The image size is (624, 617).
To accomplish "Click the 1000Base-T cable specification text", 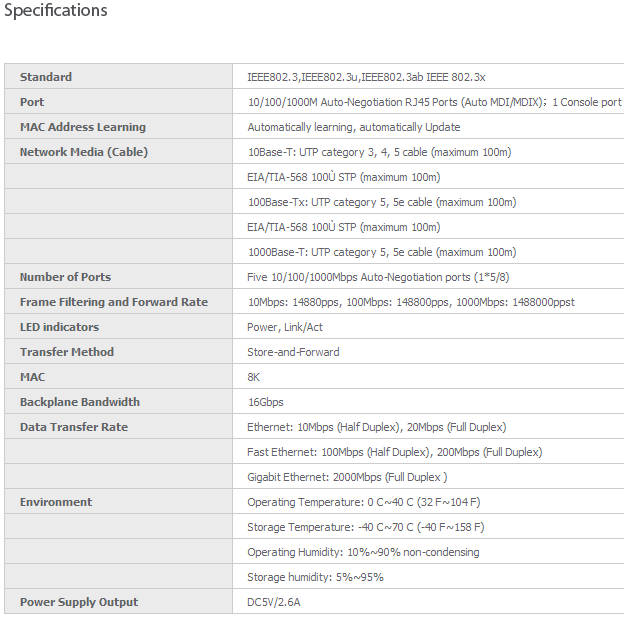I will click(381, 252).
